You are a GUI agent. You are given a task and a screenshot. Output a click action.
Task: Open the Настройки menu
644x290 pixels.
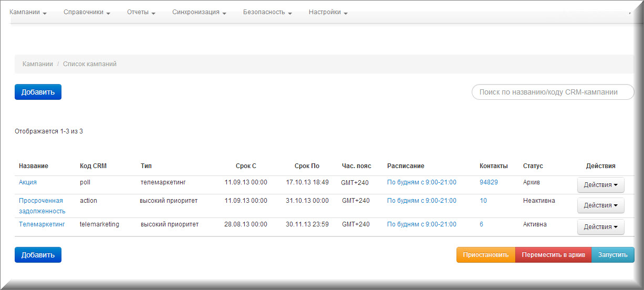[328, 12]
